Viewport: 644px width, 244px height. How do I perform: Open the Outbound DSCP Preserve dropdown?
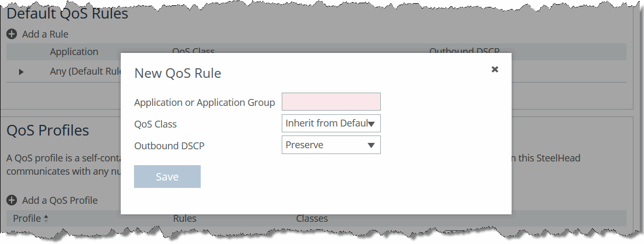331,145
